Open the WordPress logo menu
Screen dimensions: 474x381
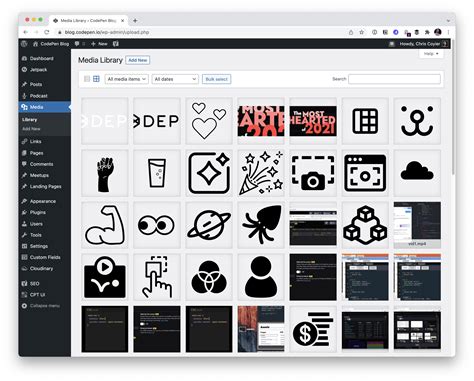click(24, 44)
